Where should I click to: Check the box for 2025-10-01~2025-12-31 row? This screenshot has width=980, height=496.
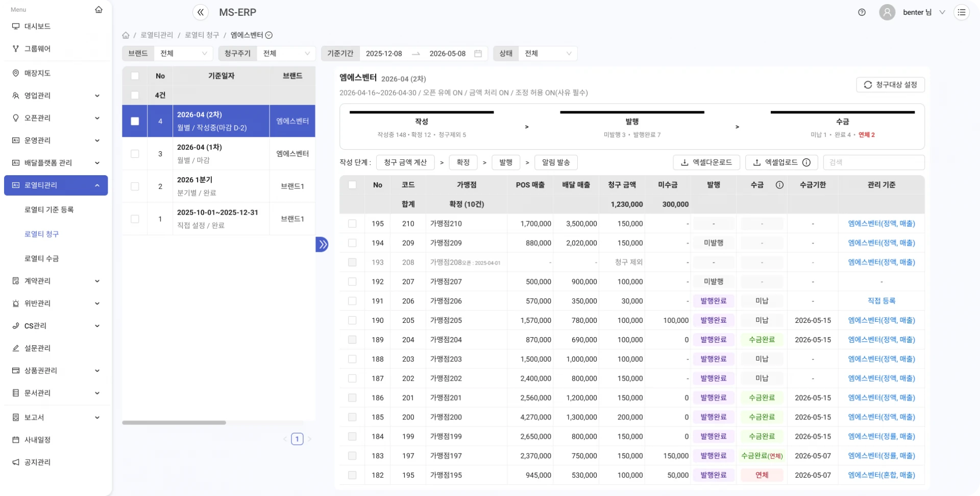(135, 219)
